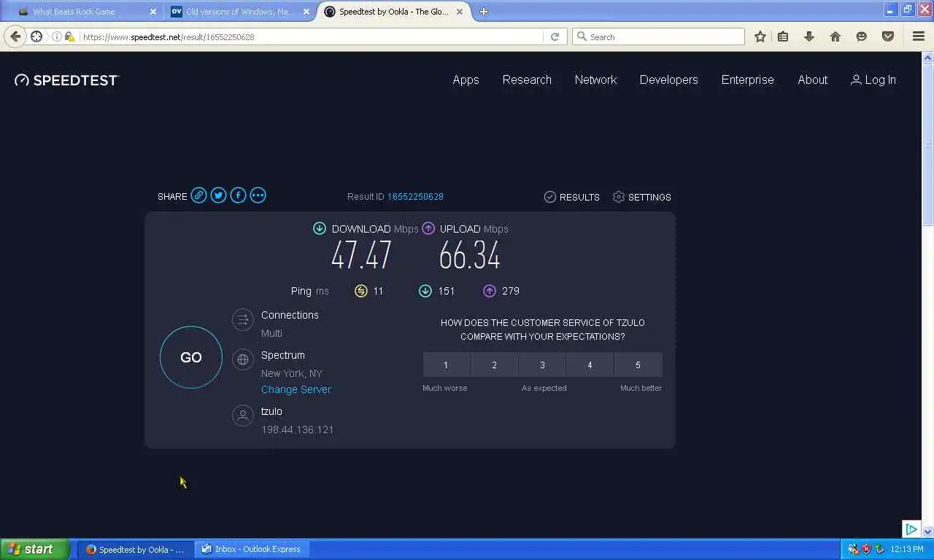
Task: Close the Old versions of Windows tab
Action: tap(306, 12)
